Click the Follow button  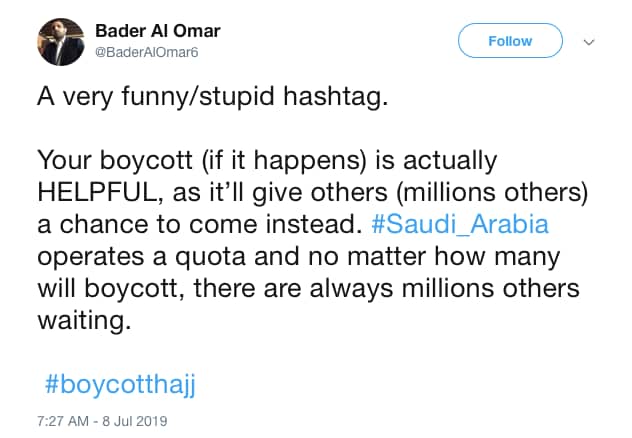[x=510, y=41]
